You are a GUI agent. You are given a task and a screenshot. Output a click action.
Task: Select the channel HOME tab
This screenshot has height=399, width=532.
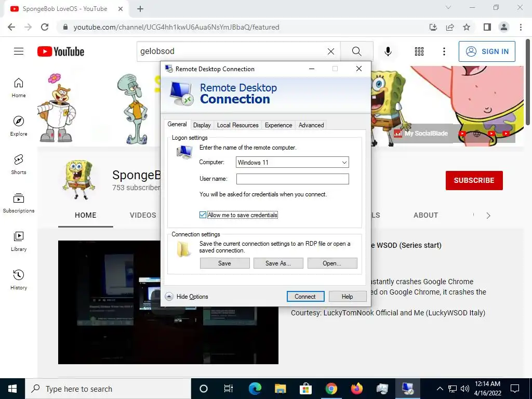pyautogui.click(x=86, y=215)
